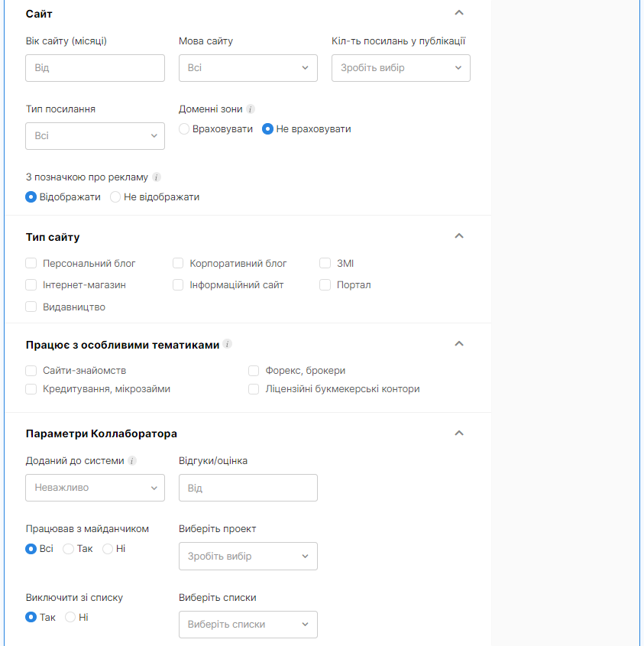Collapse the Сайт section chevron

(458, 13)
